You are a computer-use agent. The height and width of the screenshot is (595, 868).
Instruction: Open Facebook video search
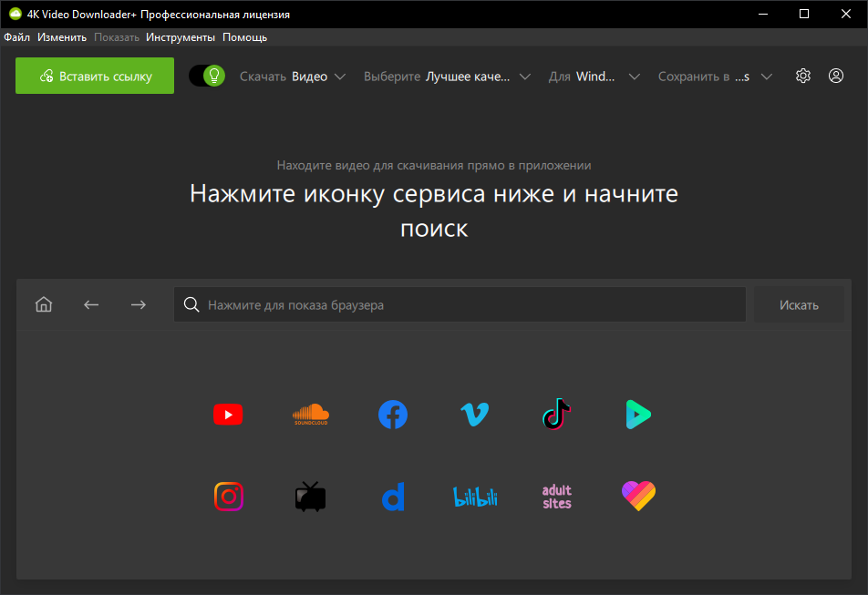pyautogui.click(x=393, y=415)
